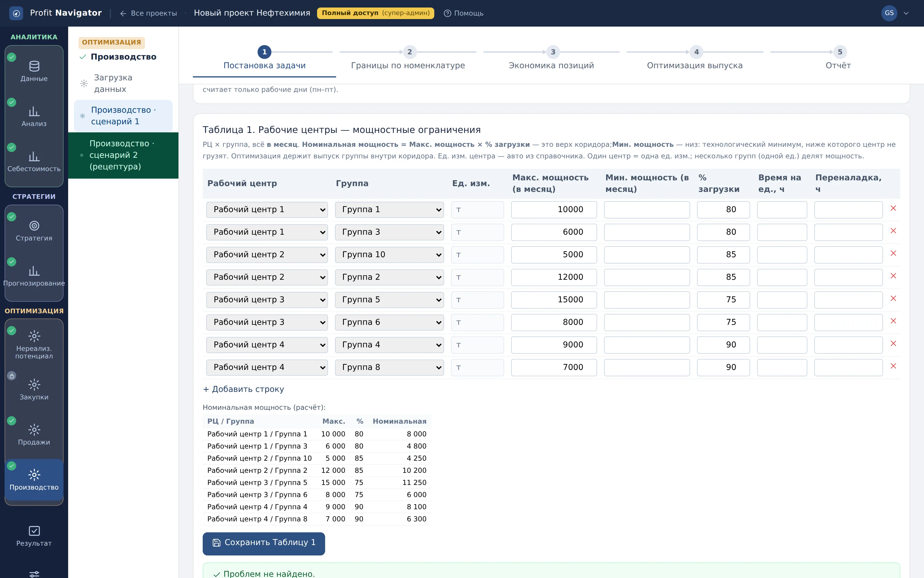
Task: Click the Макс. мощность field showing 10000
Action: [554, 210]
